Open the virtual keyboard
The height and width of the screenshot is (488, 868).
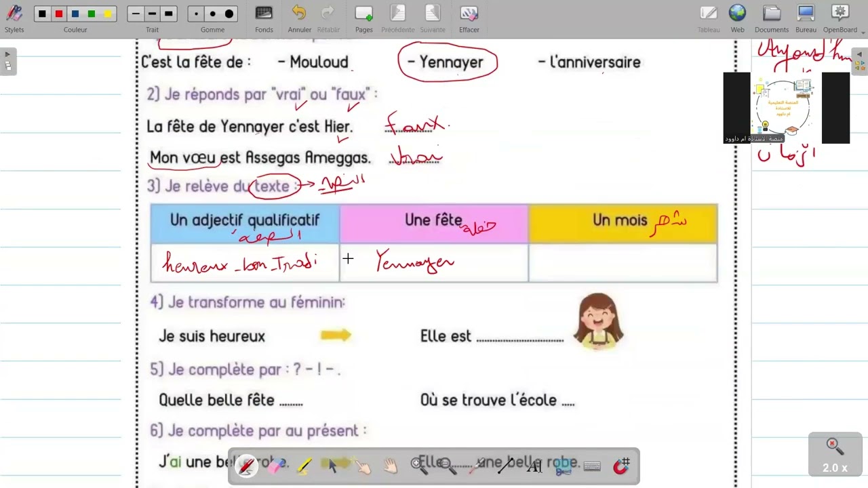(592, 466)
